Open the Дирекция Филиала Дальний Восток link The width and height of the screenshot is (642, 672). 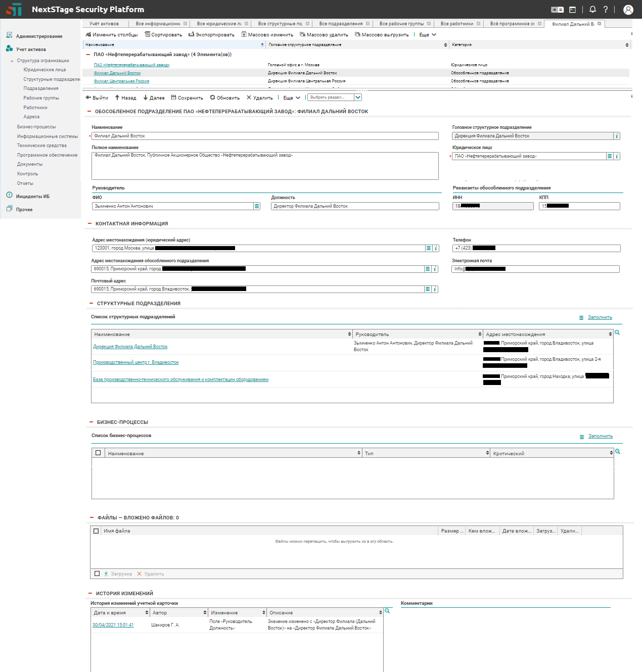pyautogui.click(x=130, y=347)
